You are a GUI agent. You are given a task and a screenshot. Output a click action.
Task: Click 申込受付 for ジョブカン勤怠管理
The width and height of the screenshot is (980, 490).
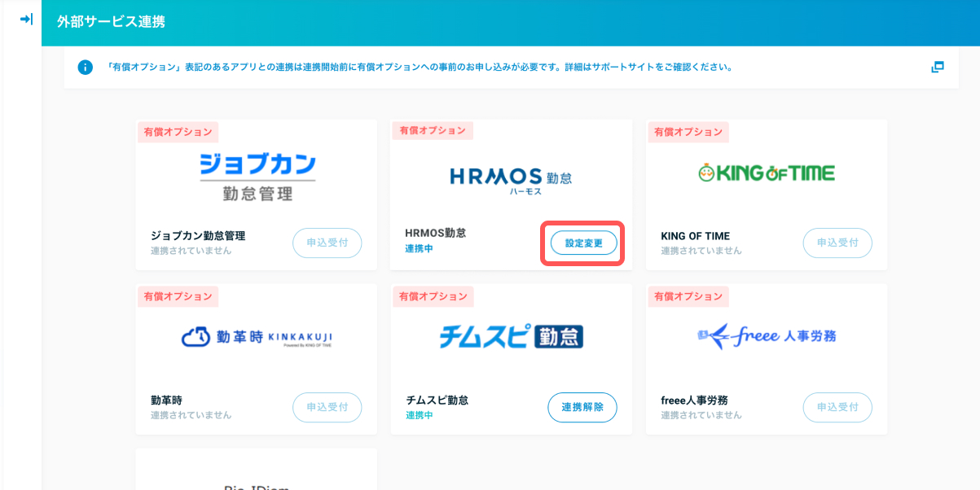(327, 243)
